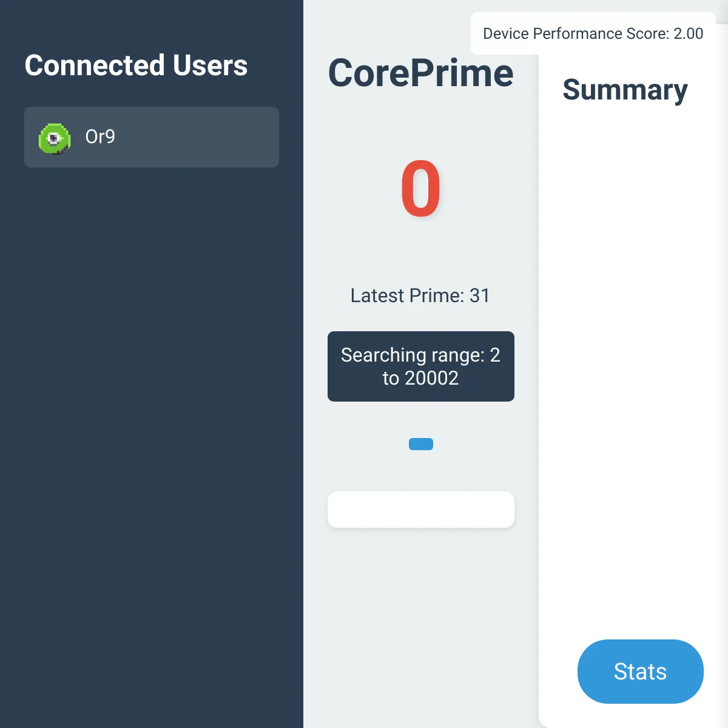Select the number 31 after Latest Prime

[x=479, y=295]
